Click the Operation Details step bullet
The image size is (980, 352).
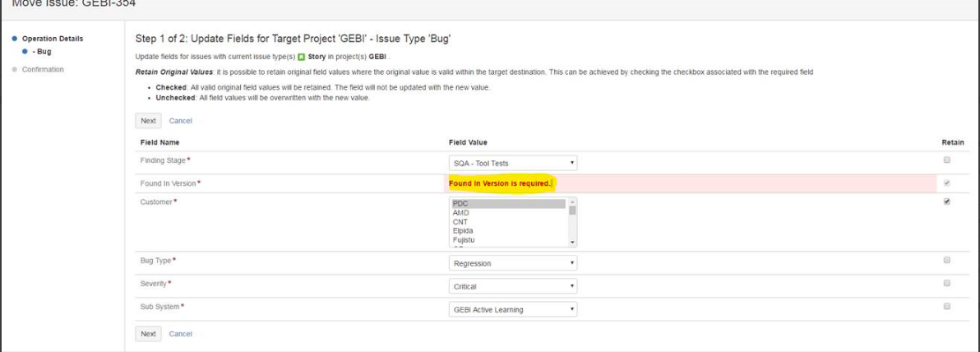pos(15,39)
